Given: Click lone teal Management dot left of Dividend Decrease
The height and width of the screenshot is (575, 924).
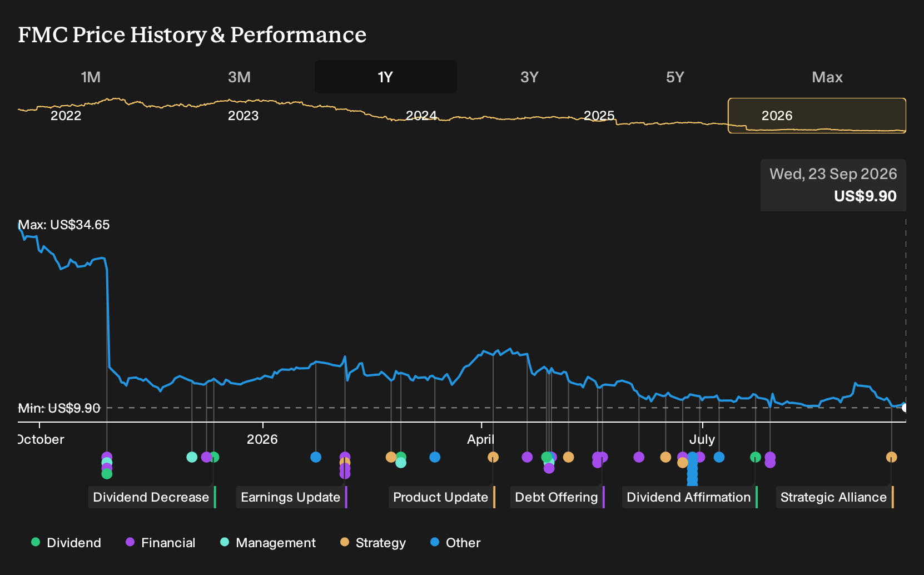Looking at the screenshot, I should click(192, 457).
